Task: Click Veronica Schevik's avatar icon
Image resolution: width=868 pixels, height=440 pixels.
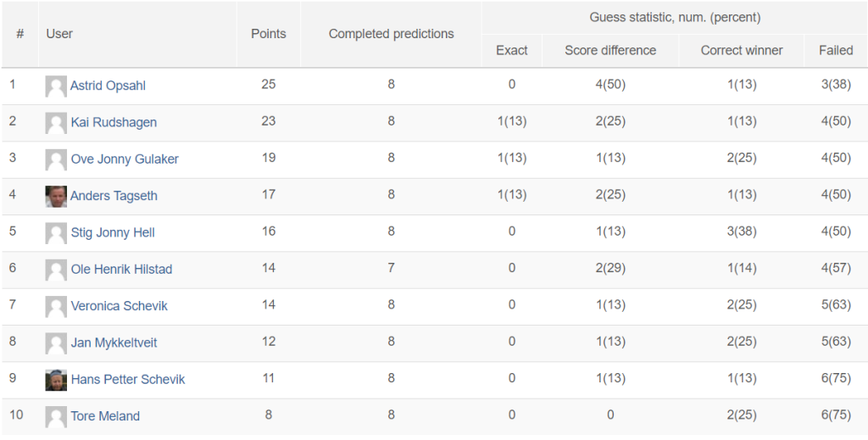Action: tap(56, 307)
